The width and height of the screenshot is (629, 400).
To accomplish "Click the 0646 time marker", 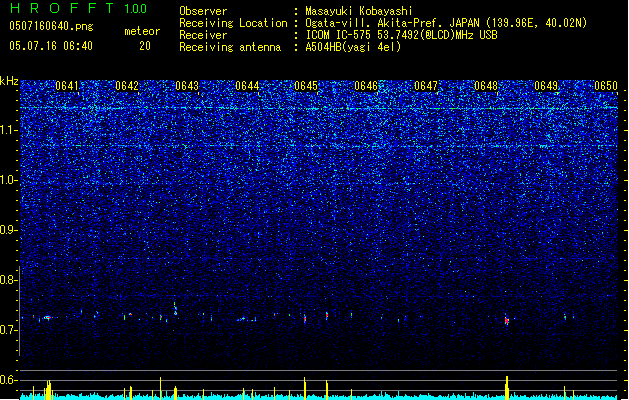I will (366, 86).
